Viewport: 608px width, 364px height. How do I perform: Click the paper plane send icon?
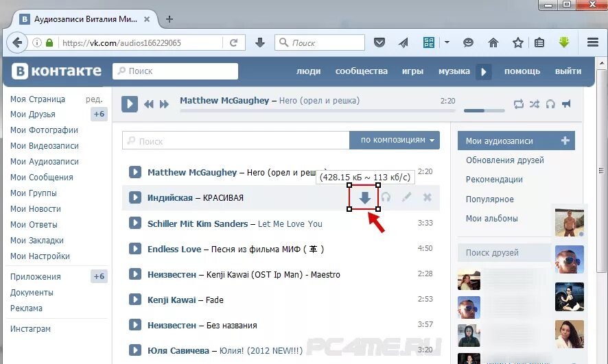pyautogui.click(x=404, y=43)
